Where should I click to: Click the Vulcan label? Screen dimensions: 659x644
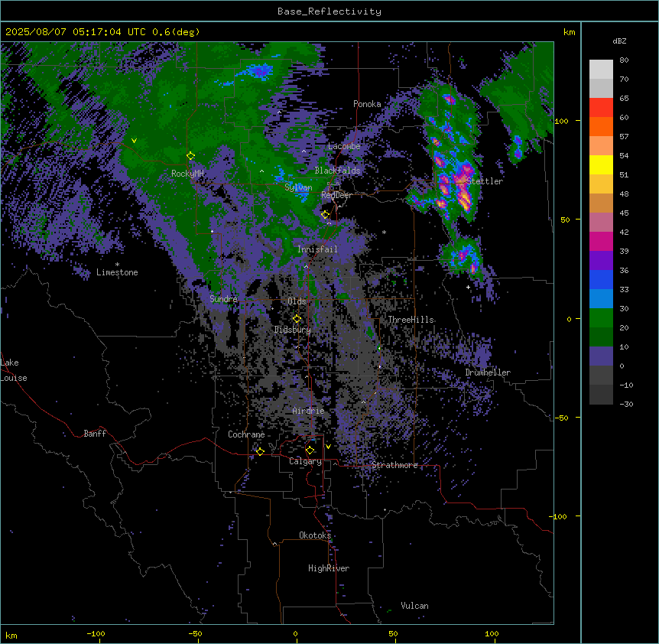tap(415, 606)
